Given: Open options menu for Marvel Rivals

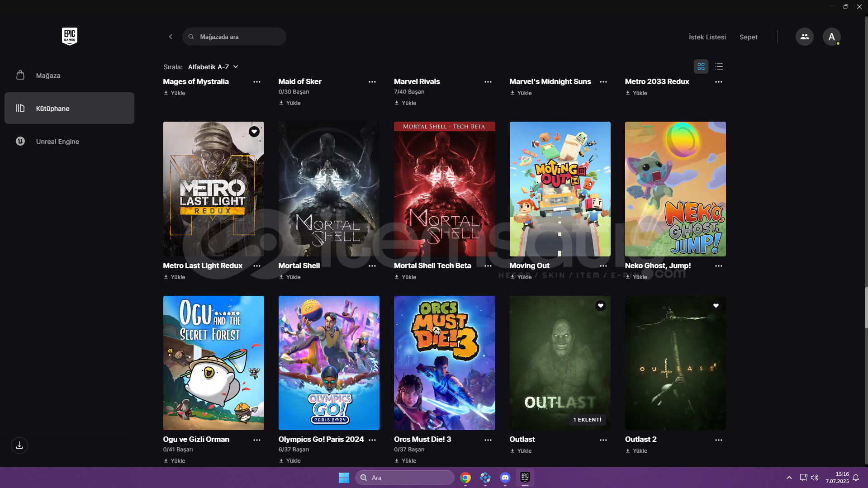Looking at the screenshot, I should click(488, 82).
